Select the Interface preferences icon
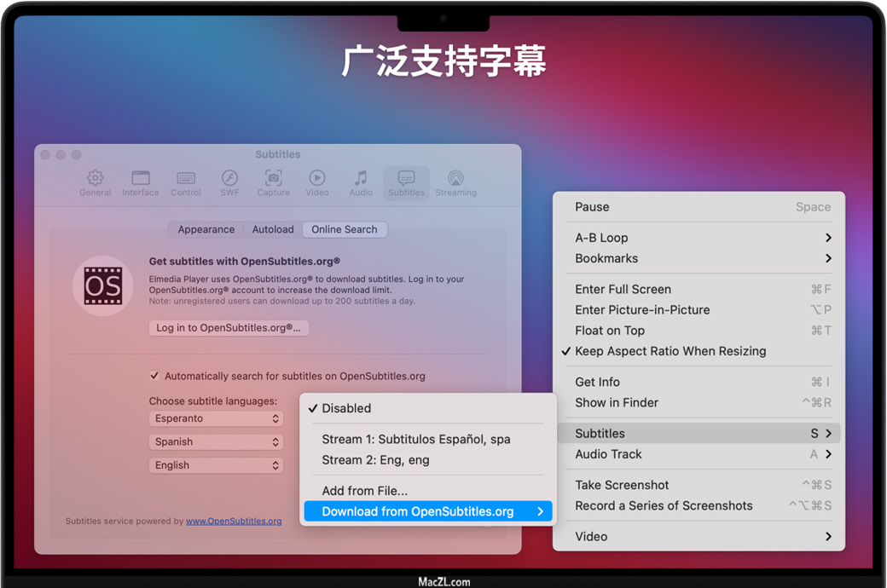Viewport: 887px width, 588px height. tap(141, 182)
